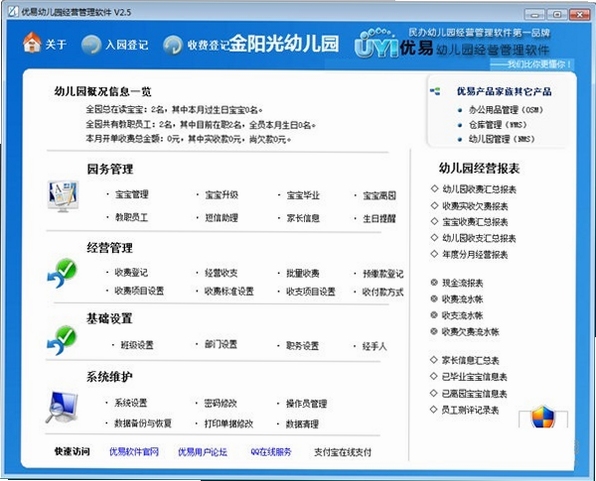
Task: Open 部门设置
Action: click(221, 344)
